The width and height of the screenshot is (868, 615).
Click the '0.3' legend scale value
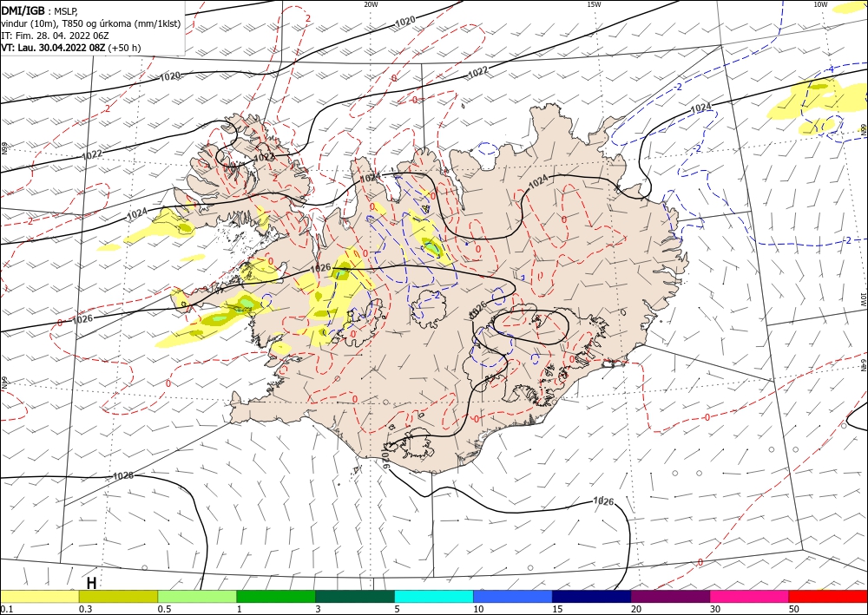(x=85, y=609)
